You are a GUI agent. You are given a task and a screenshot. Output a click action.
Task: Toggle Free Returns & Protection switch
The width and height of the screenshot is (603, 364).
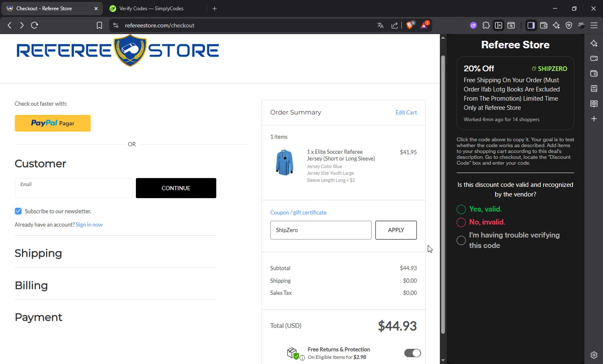pyautogui.click(x=412, y=353)
